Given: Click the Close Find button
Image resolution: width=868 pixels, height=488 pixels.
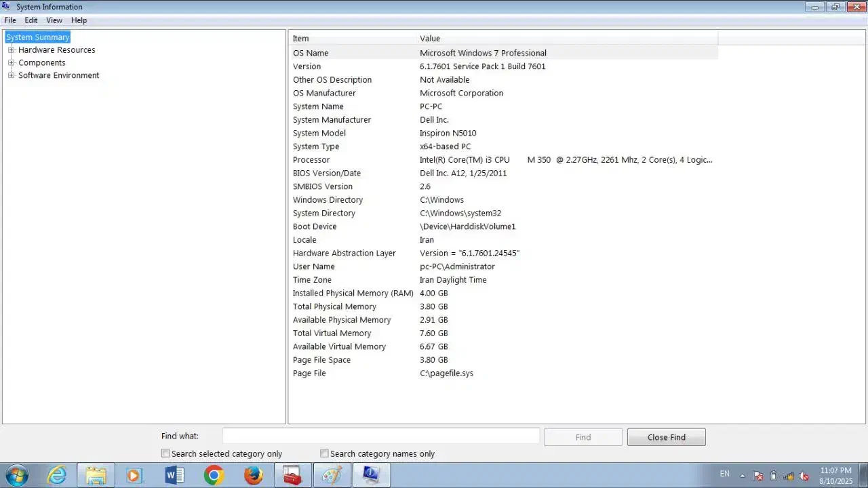Looking at the screenshot, I should pyautogui.click(x=666, y=437).
